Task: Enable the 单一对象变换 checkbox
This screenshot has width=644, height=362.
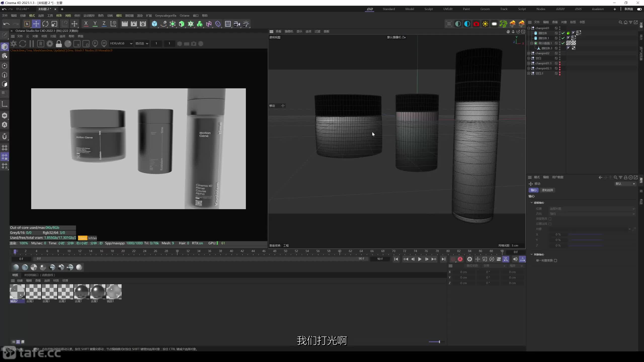Action: point(555,260)
